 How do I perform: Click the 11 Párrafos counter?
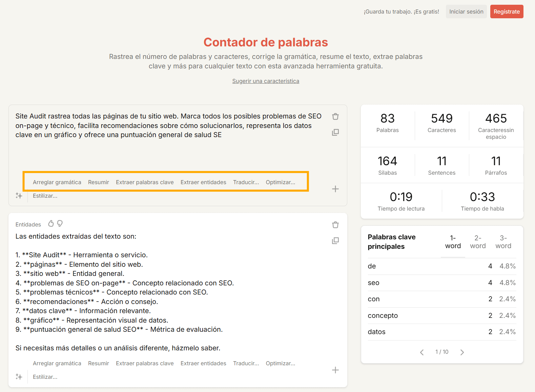(496, 165)
